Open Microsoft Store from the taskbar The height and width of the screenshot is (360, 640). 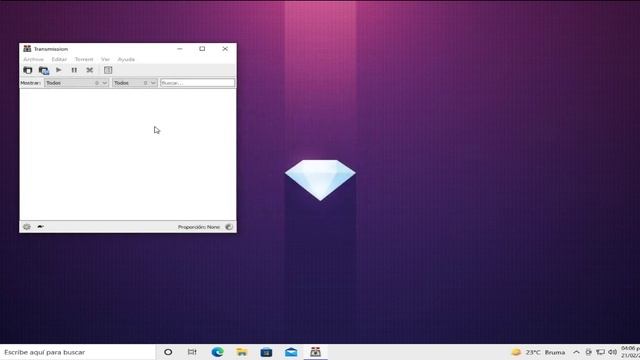pos(266,352)
